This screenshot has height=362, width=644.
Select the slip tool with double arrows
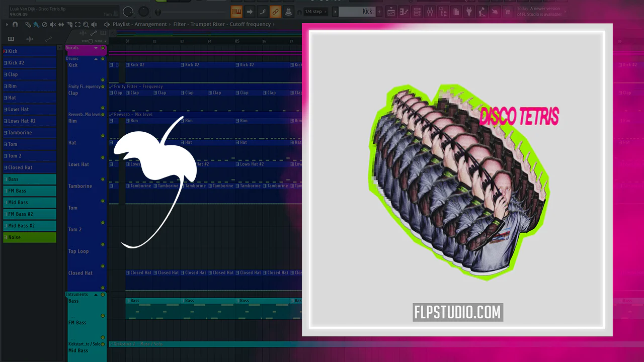pos(61,24)
